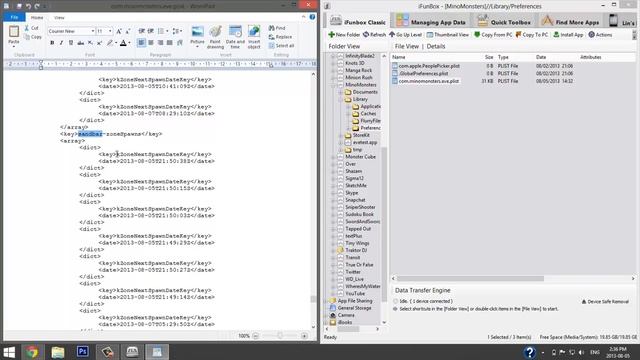Screen dimensions: 640x360
Task: Click Select all in WordPad
Action: [281, 46]
